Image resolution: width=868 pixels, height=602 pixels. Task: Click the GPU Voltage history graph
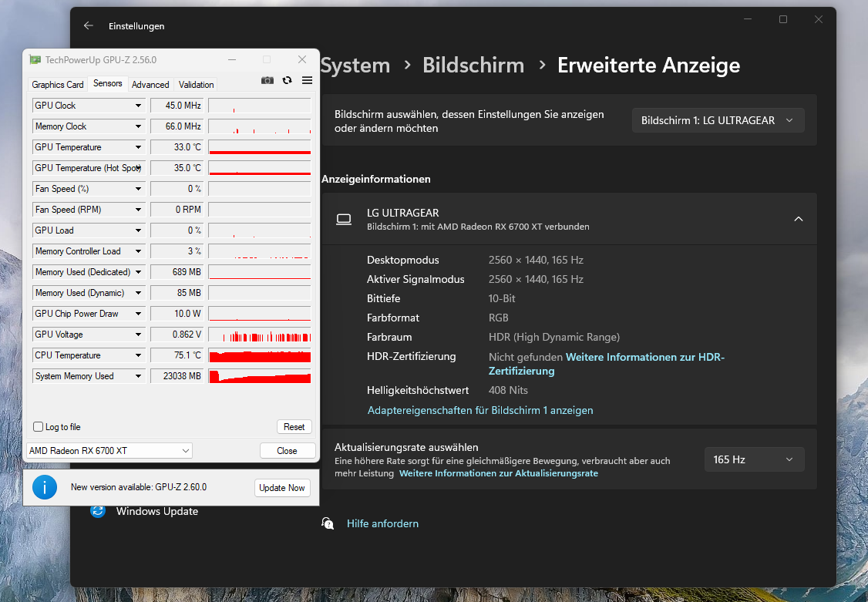point(260,335)
